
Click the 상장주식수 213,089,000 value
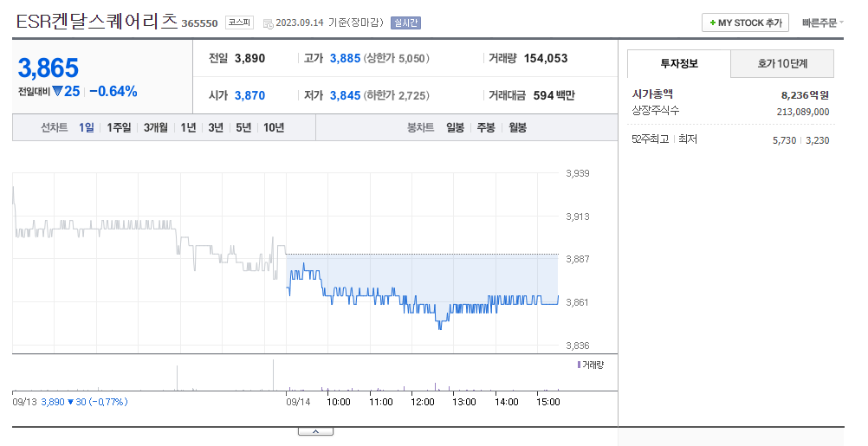pos(803,112)
